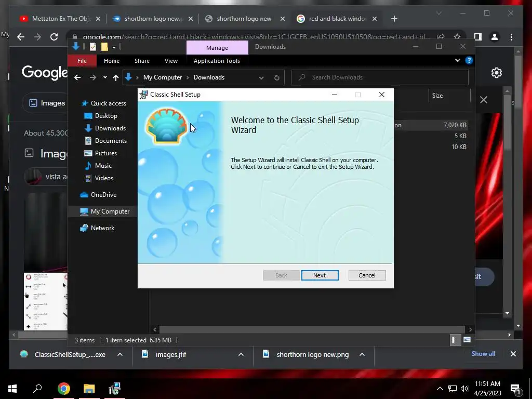Expand the address bar history dropdown
The image size is (532, 399).
click(261, 78)
